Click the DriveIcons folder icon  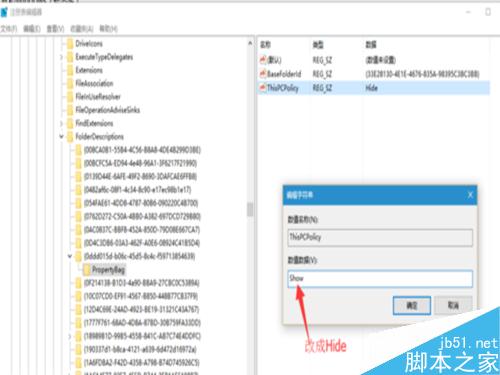pos(70,44)
